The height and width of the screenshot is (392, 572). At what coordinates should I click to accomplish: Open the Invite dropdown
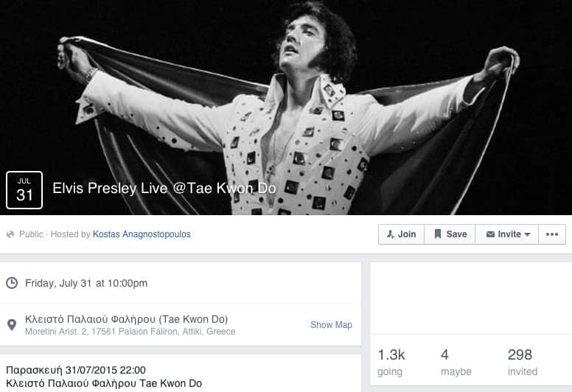point(506,234)
